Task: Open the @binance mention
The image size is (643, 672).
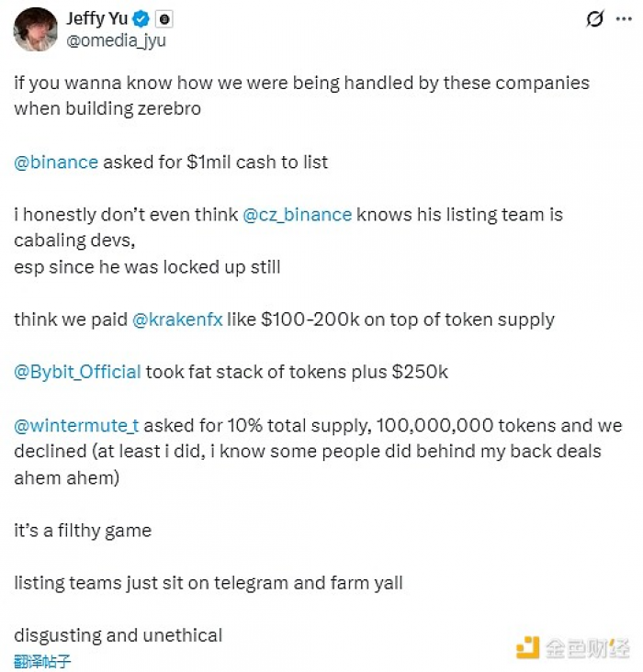Action: (56, 162)
